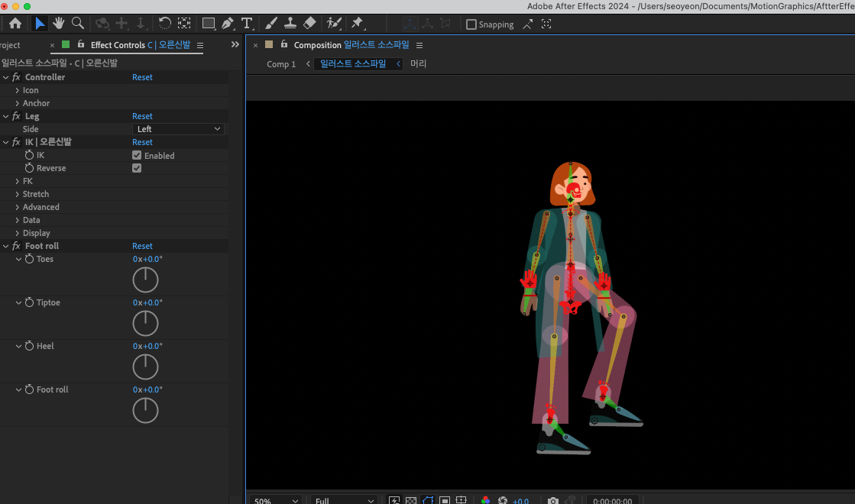Select the Eraser tool

pyautogui.click(x=309, y=23)
